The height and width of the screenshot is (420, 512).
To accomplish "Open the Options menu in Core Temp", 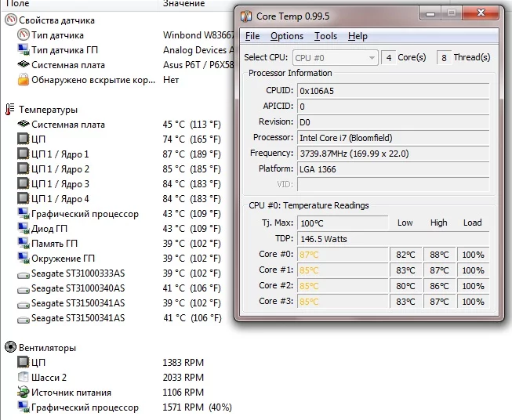I will coord(287,36).
